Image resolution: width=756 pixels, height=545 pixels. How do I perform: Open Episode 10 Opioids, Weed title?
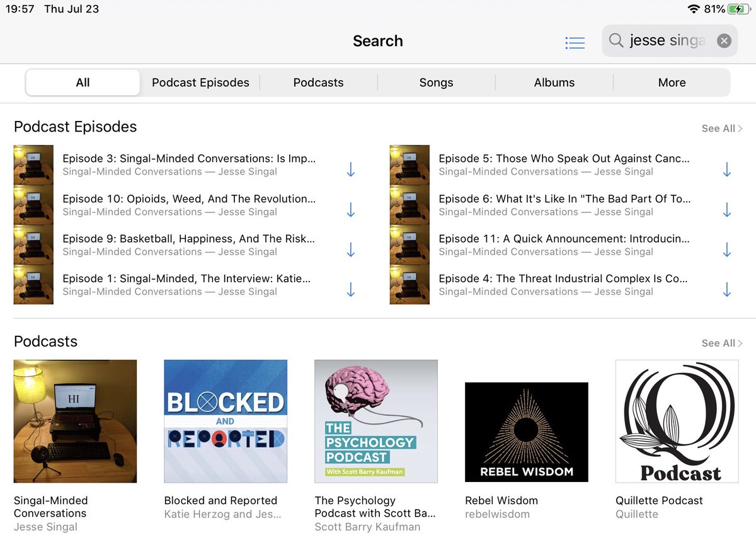coord(189,198)
